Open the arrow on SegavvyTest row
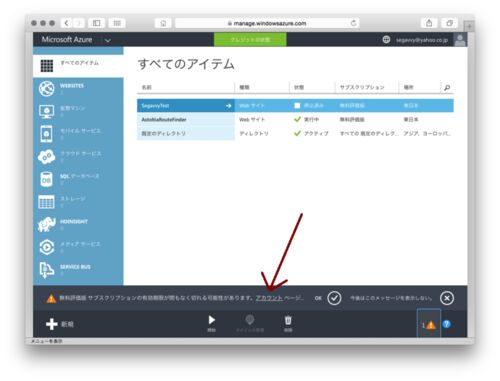 [x=228, y=106]
